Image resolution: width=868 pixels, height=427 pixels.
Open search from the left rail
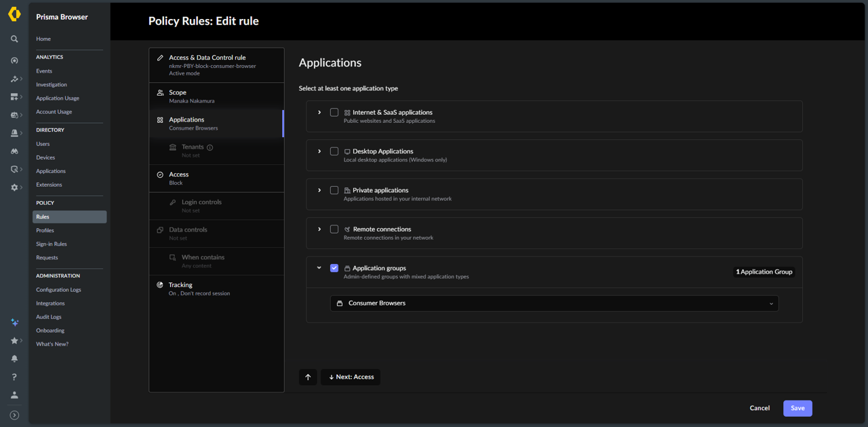[x=14, y=39]
